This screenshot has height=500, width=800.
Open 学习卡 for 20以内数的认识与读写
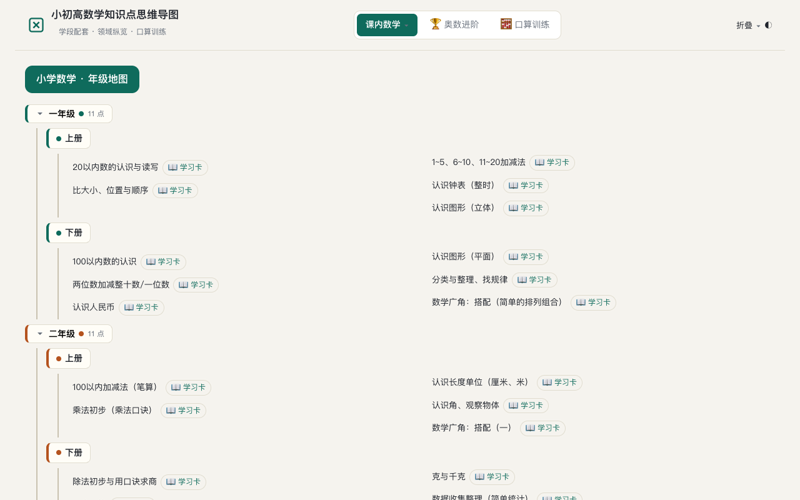[x=185, y=167]
